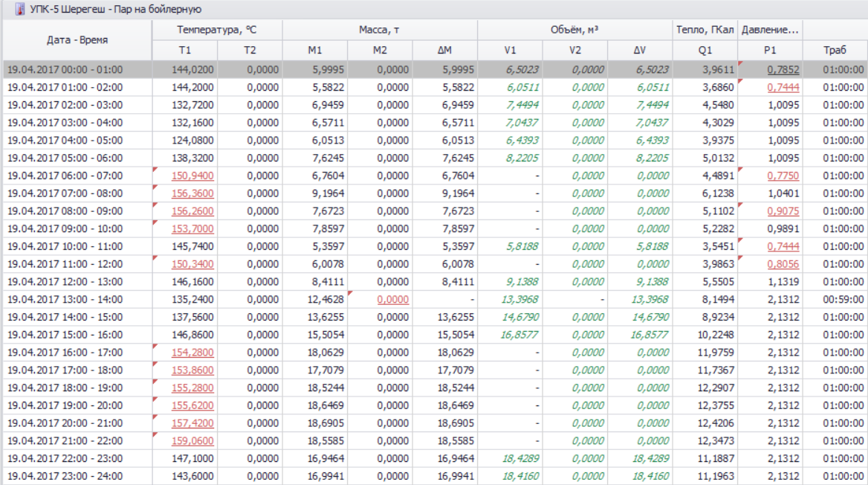
Task: Click the Температура, °C group header
Action: (217, 30)
